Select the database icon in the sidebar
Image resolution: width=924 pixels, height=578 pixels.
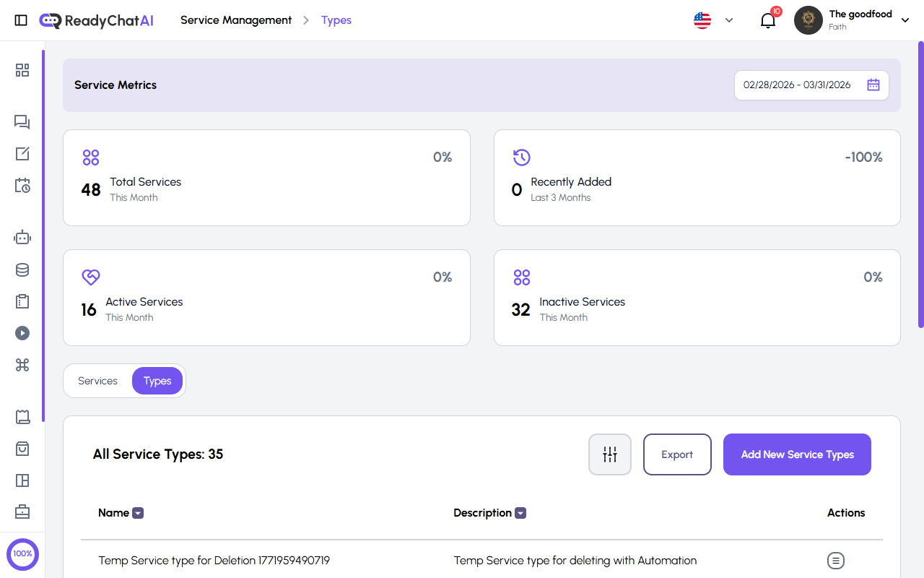click(22, 269)
